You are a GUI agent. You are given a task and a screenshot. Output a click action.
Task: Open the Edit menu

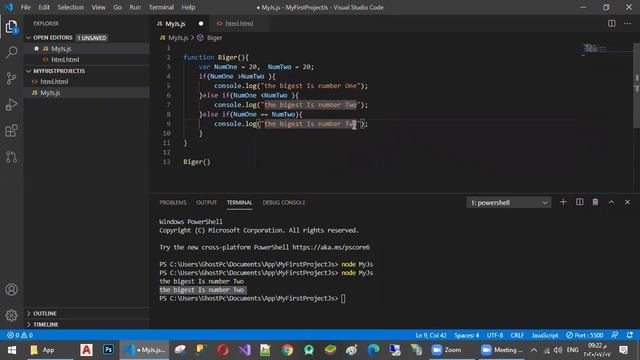click(x=44, y=7)
